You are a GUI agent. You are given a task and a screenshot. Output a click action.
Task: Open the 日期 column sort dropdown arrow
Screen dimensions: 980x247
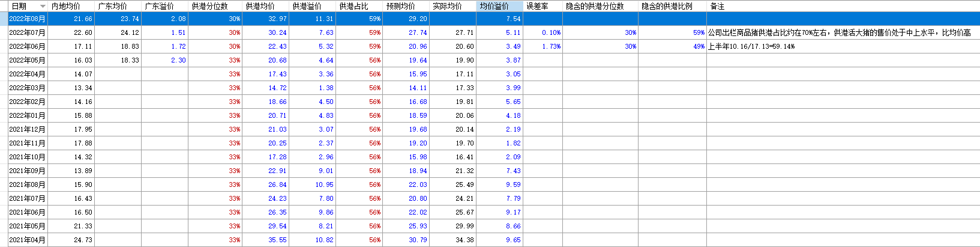43,6
